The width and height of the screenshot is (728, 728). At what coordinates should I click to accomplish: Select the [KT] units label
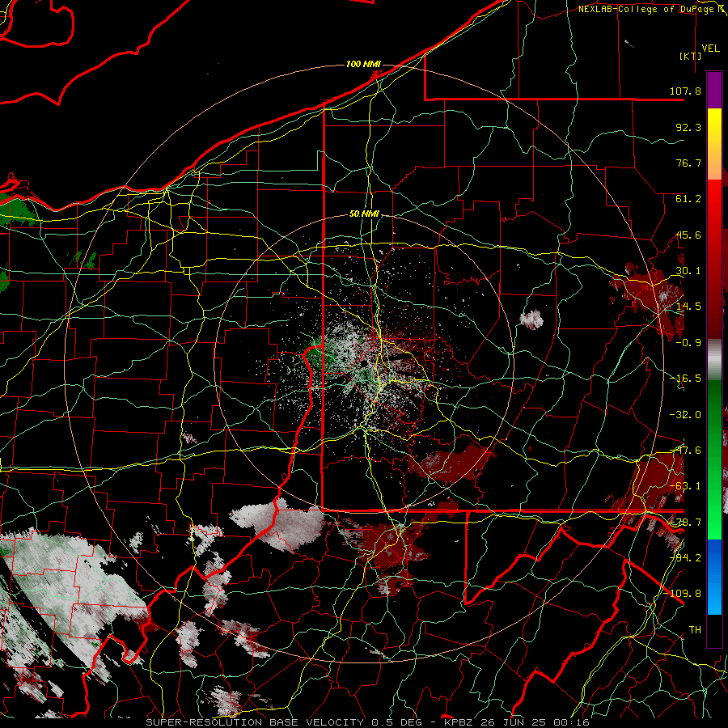[x=691, y=56]
